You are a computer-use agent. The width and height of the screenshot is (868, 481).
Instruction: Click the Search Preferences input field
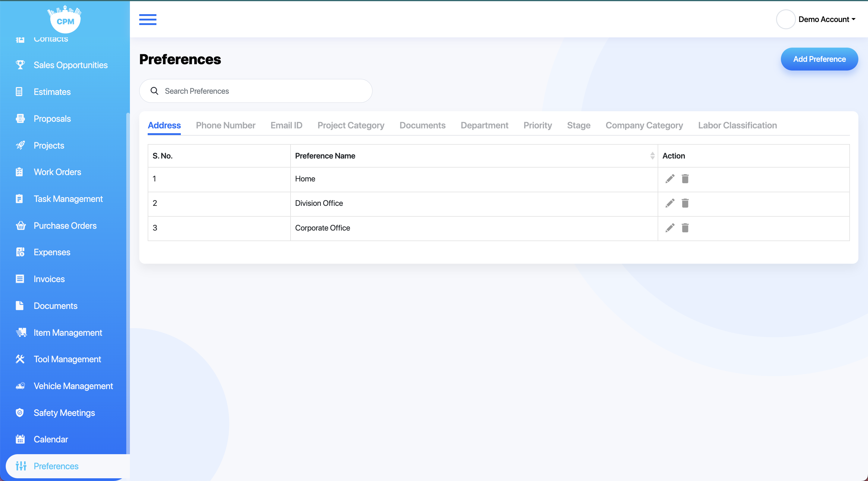(256, 91)
